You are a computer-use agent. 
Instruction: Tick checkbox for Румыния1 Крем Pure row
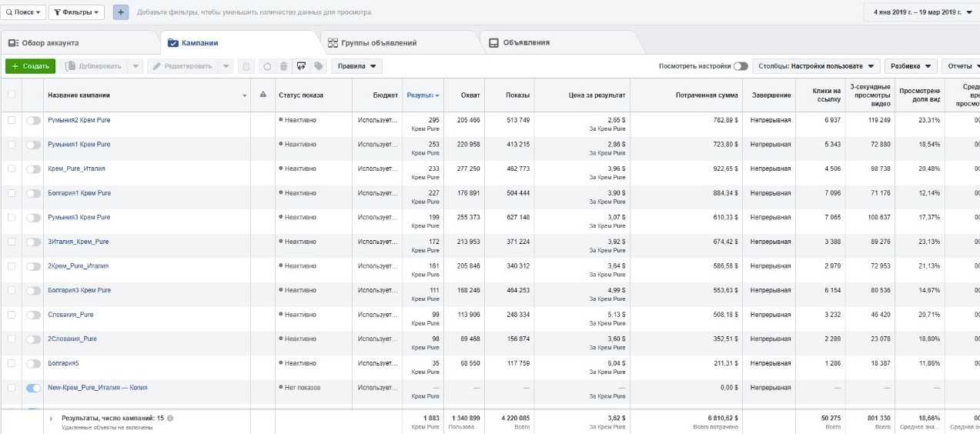tap(11, 145)
